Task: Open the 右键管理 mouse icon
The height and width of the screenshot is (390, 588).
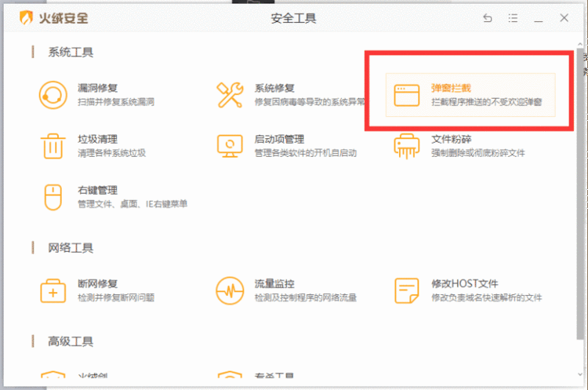Action: (x=53, y=196)
